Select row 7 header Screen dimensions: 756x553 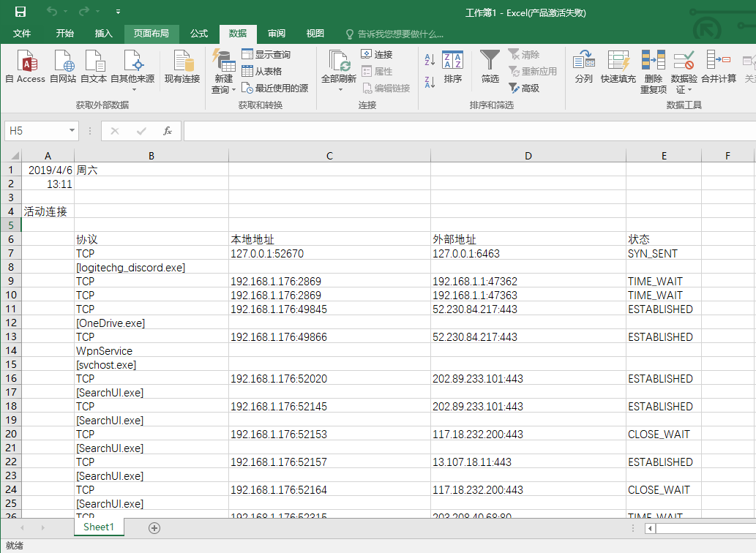point(10,253)
